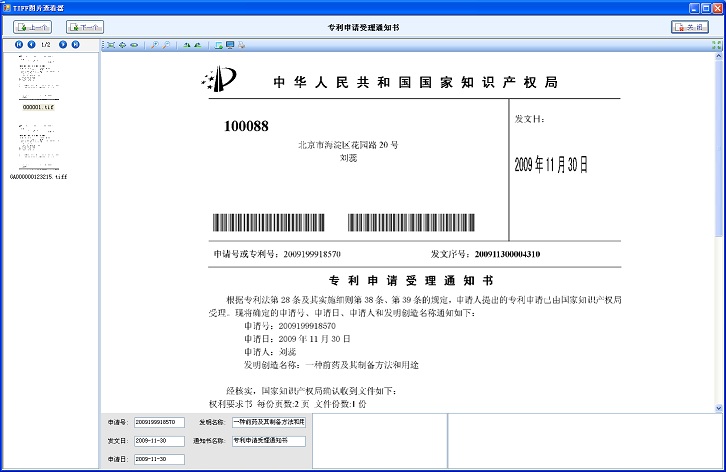The height and width of the screenshot is (472, 726).
Task: Click the export image toolbar icon
Action: (x=219, y=45)
